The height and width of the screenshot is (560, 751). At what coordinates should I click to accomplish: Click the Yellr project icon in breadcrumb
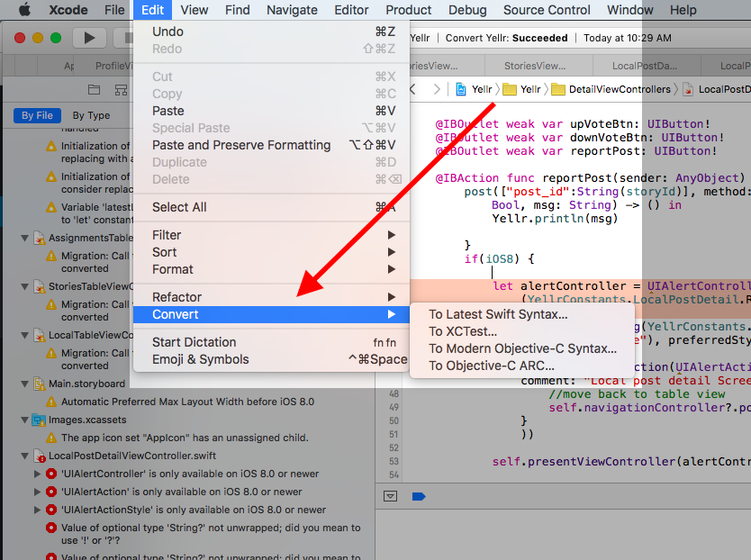pos(462,89)
